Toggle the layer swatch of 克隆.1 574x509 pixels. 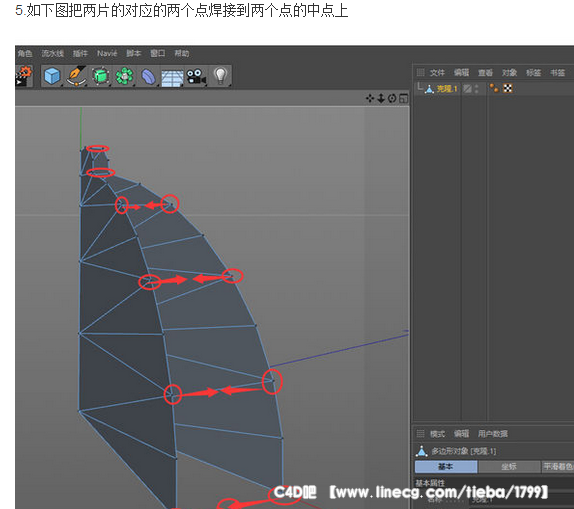[467, 89]
